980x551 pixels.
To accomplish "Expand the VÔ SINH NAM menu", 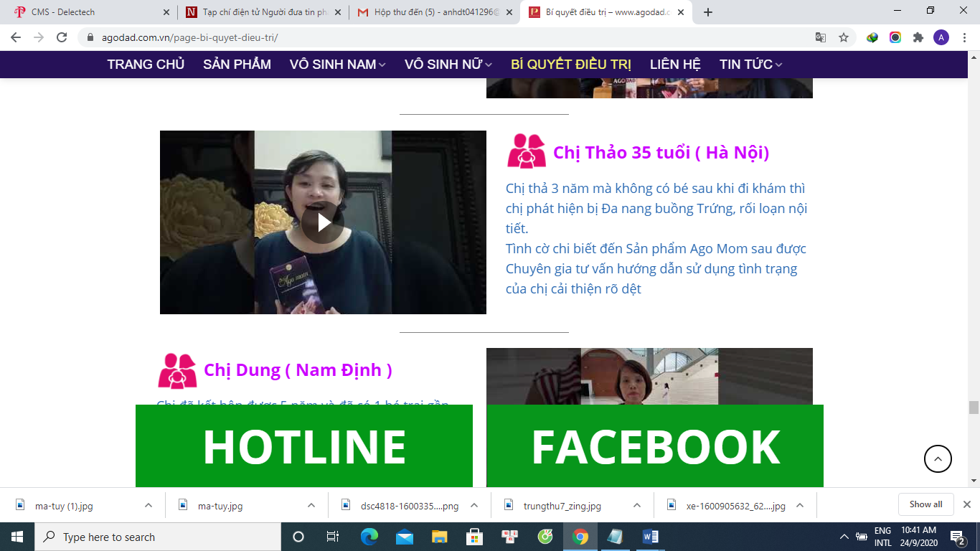I will click(x=337, y=65).
